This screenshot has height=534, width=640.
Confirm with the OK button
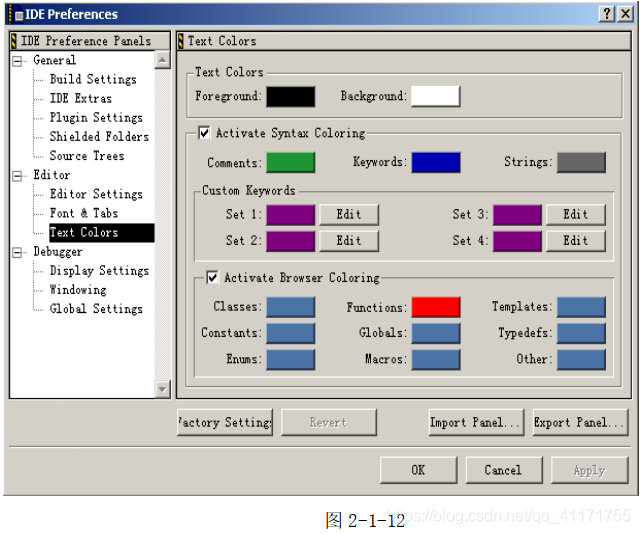point(418,470)
